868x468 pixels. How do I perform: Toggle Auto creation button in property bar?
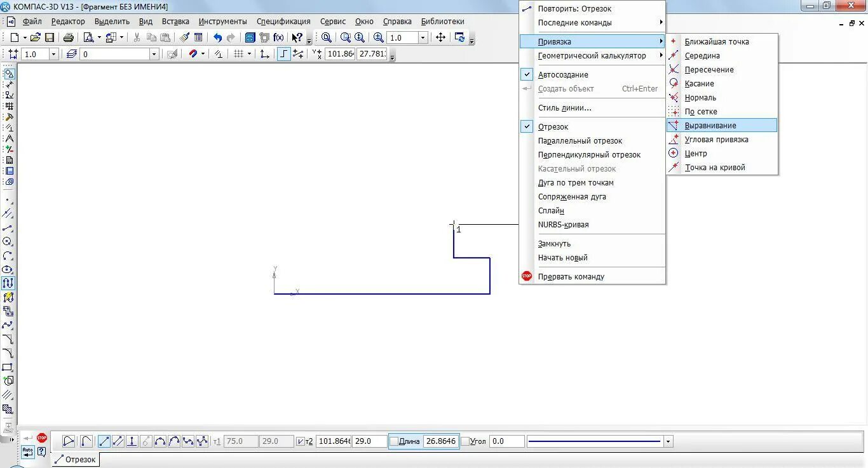tap(27, 451)
